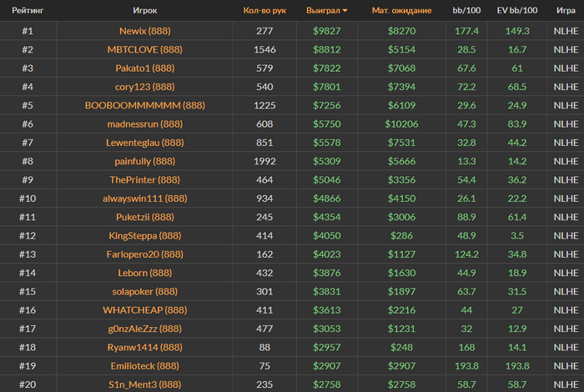This screenshot has height=392, width=584.
Task: View ThePrinter (888) player stats
Action: tap(145, 180)
